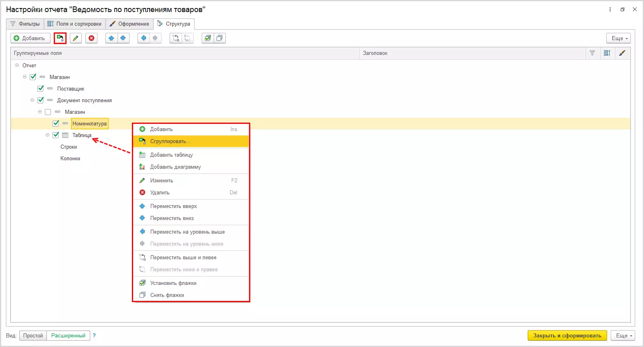Choose Установить флажки in the context menu

pos(191,283)
